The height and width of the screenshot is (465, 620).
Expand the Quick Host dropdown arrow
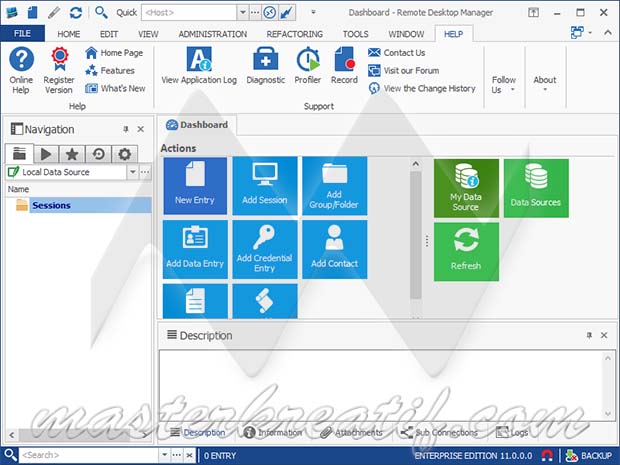pos(242,13)
